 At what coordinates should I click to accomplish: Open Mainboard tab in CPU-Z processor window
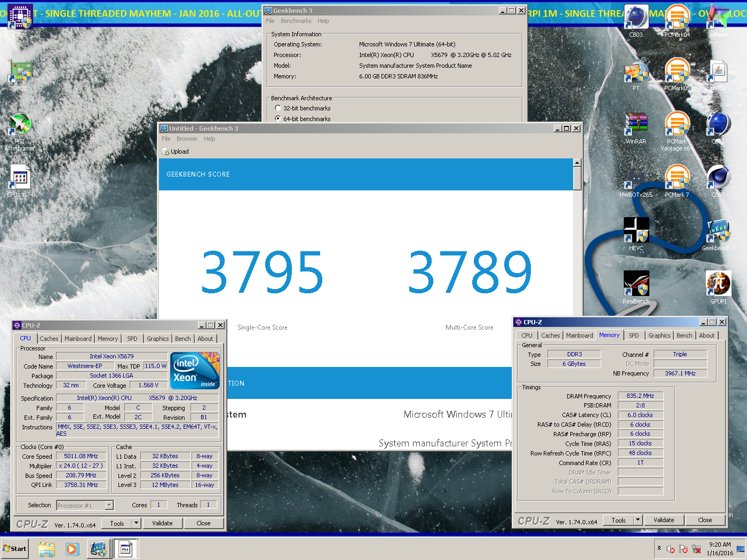[x=78, y=339]
